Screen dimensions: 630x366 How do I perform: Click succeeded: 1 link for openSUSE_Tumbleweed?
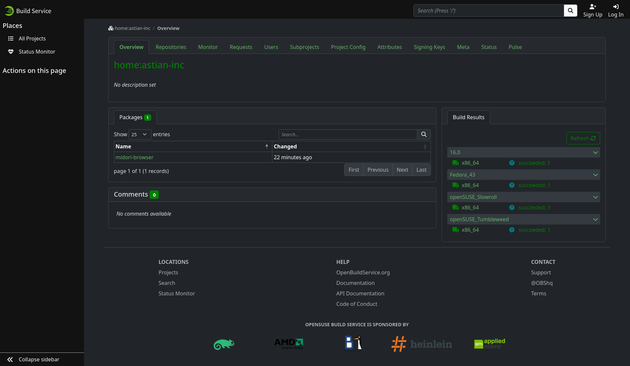534,230
